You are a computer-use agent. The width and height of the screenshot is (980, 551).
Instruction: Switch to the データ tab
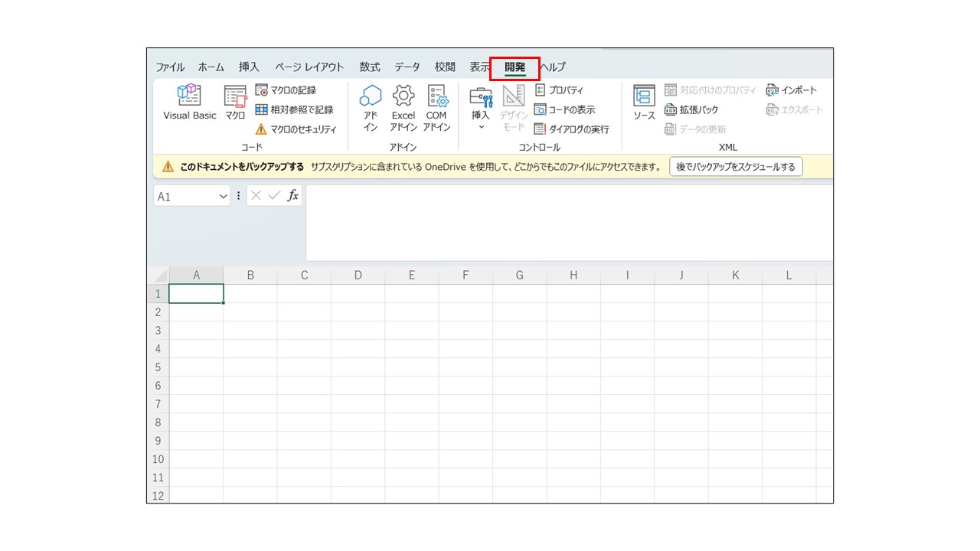pyautogui.click(x=407, y=67)
